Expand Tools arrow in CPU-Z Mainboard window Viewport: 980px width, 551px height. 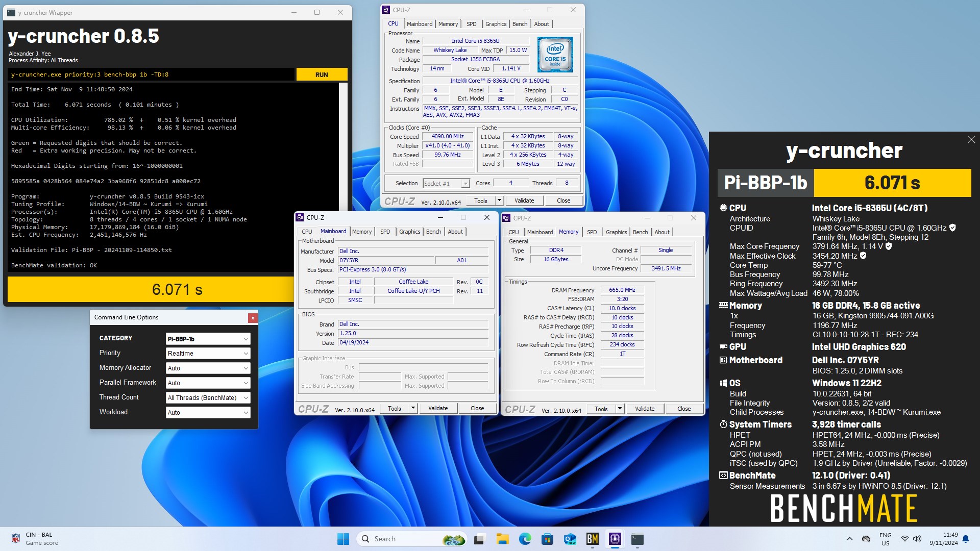pos(413,409)
